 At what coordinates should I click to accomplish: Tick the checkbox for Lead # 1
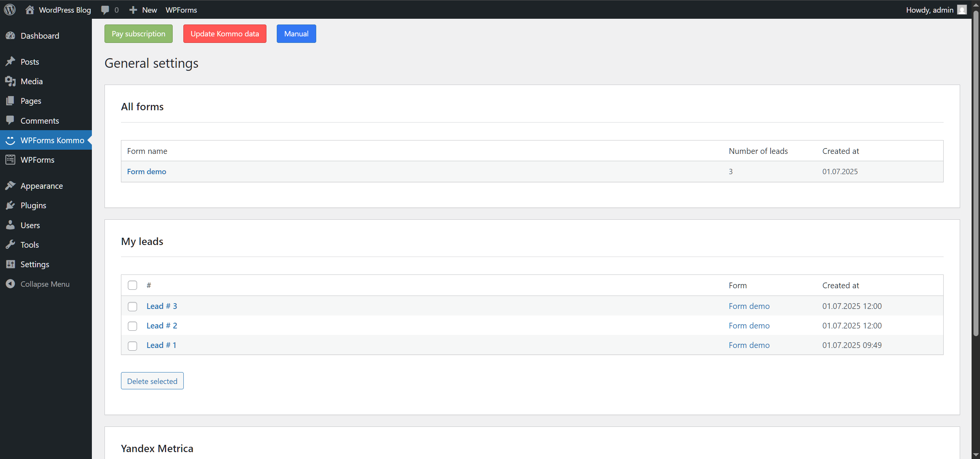(x=132, y=346)
